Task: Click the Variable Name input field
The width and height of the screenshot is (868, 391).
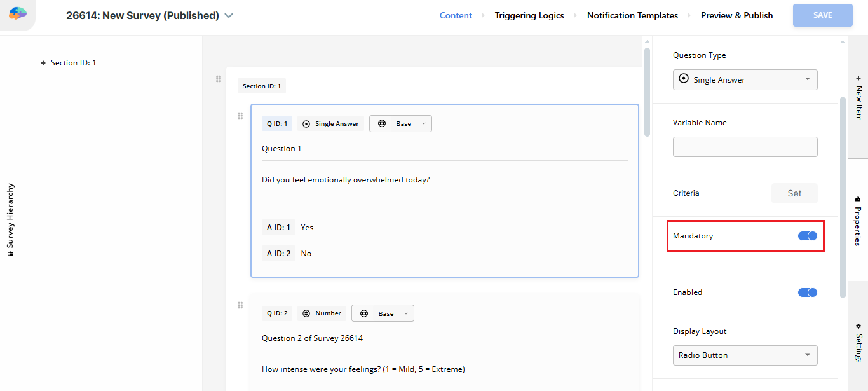Action: click(x=745, y=147)
